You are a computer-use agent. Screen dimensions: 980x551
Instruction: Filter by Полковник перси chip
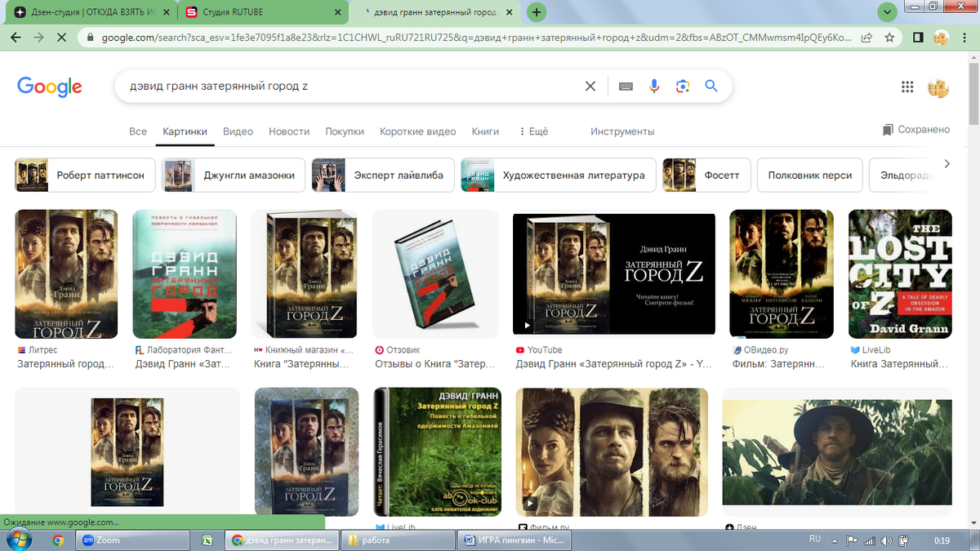click(810, 175)
